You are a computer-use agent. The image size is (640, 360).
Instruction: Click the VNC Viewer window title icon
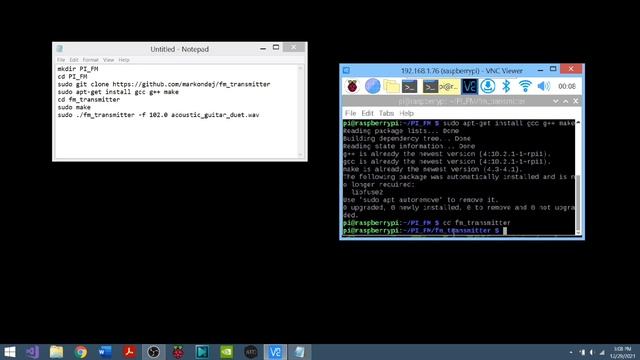coord(347,71)
